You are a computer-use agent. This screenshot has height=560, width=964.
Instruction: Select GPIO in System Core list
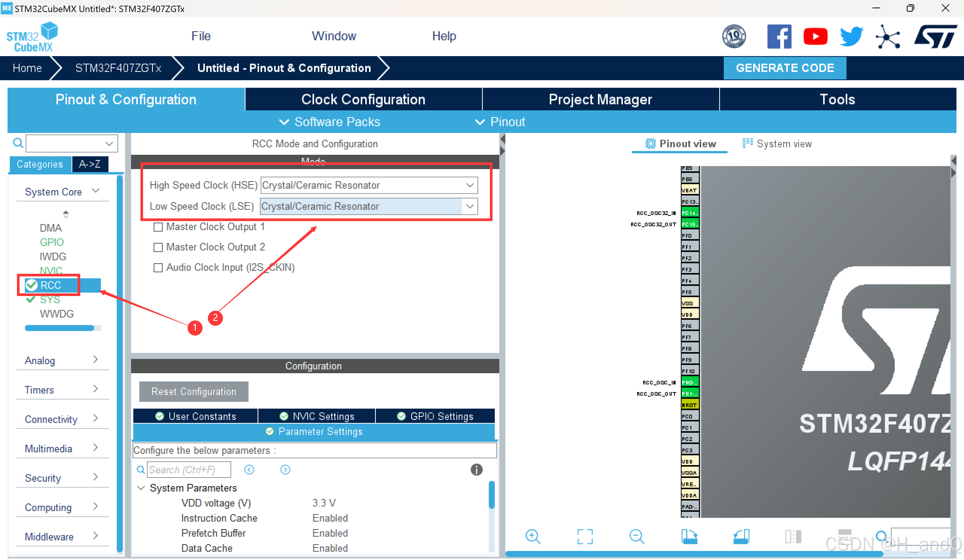point(52,243)
